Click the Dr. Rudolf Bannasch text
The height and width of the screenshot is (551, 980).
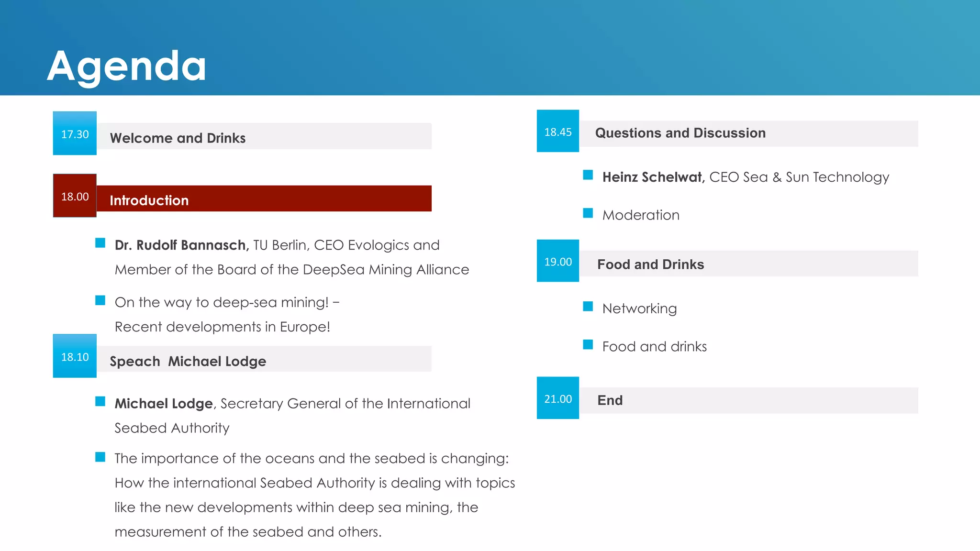181,245
